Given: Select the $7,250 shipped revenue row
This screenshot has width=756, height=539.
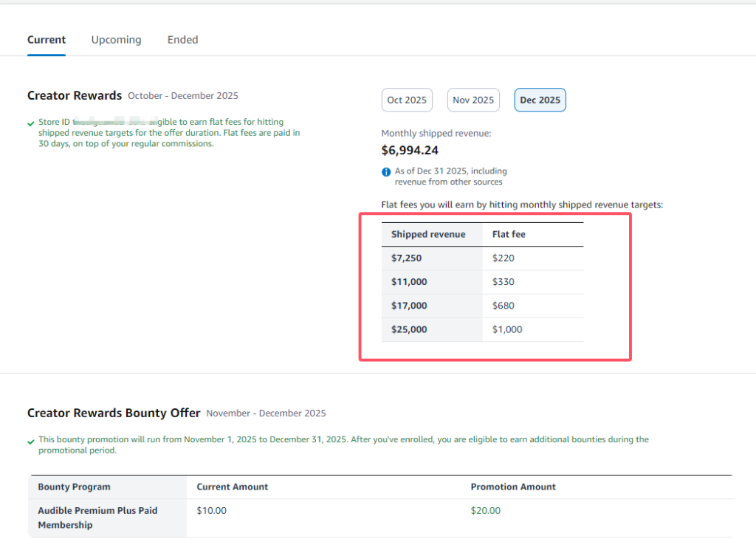Looking at the screenshot, I should point(407,258).
